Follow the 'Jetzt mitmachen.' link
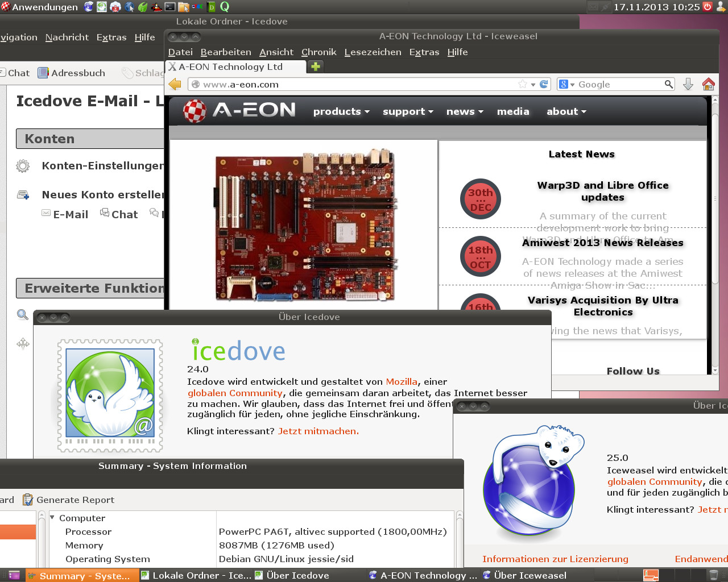Screen dimensions: 728x582 318,431
